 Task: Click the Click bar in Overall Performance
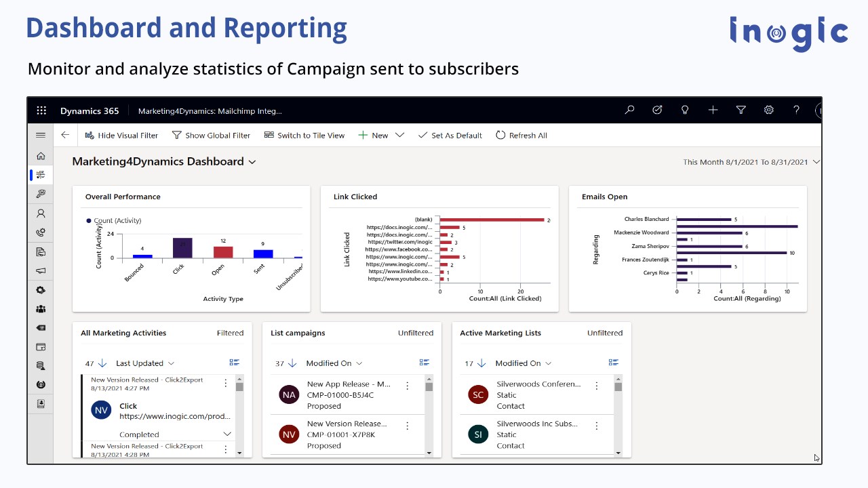[x=182, y=248]
